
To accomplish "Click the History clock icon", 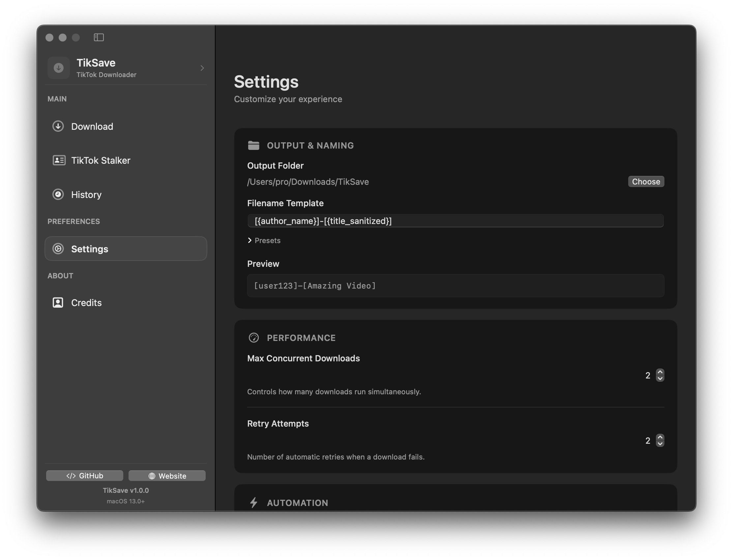I will [58, 194].
